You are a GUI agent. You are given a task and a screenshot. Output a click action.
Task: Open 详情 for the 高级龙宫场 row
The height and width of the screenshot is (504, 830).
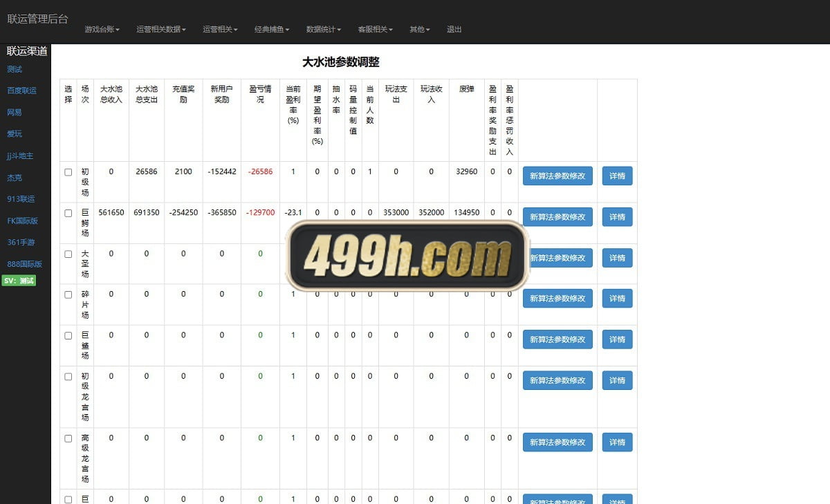617,442
